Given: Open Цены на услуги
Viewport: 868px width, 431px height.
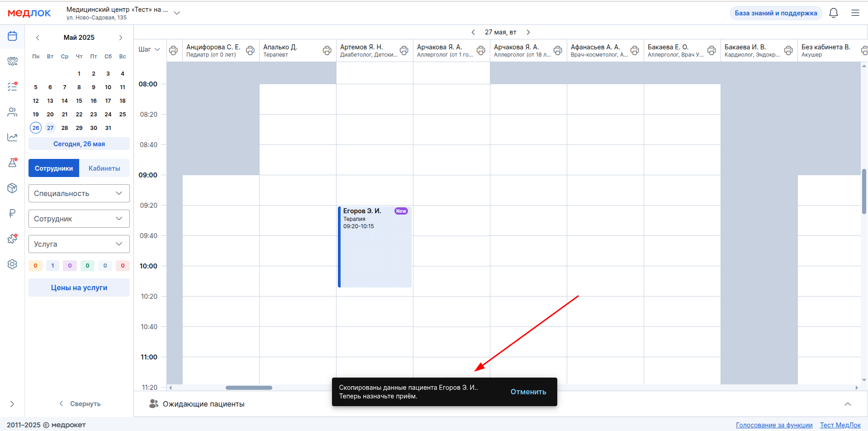Looking at the screenshot, I should coord(79,287).
